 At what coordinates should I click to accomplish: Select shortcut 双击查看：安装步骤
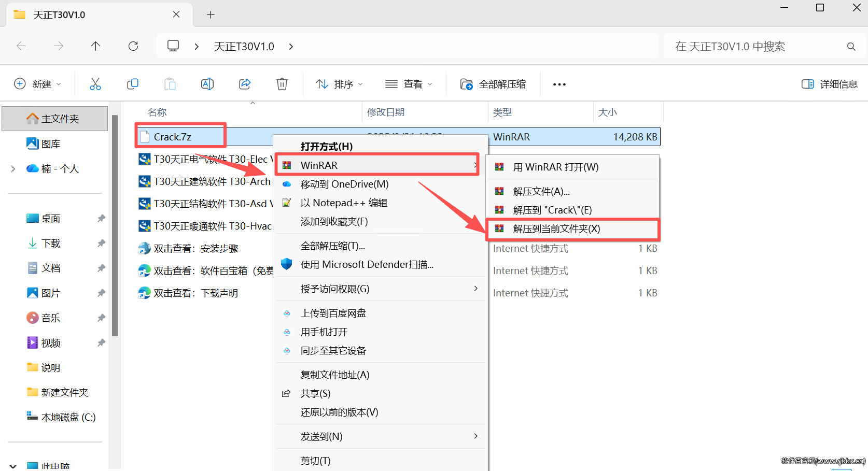point(188,249)
